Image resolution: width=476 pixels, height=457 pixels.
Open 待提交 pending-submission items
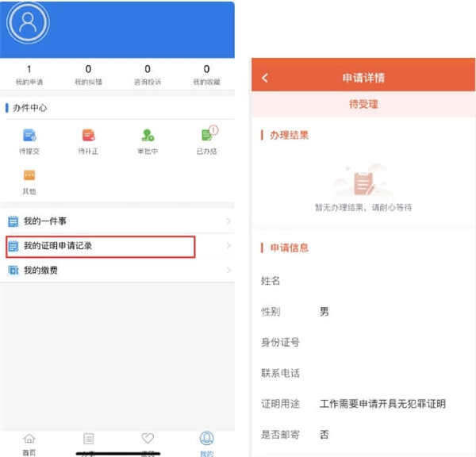coord(29,142)
